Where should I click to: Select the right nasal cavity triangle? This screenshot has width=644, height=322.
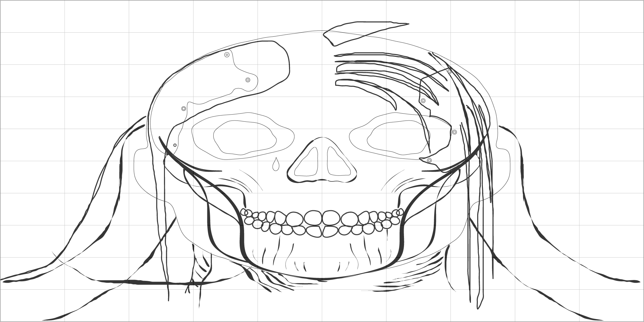coord(339,161)
